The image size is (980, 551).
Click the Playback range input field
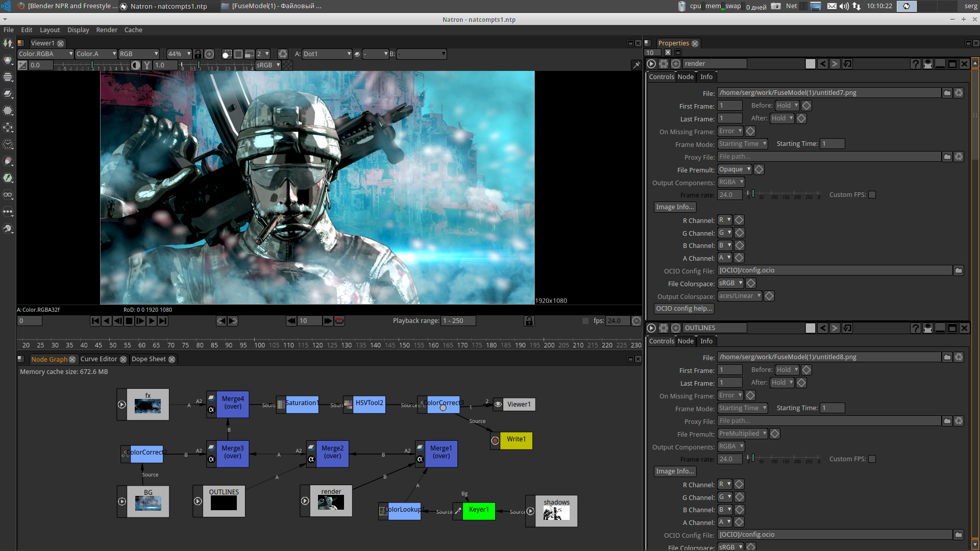tap(458, 321)
